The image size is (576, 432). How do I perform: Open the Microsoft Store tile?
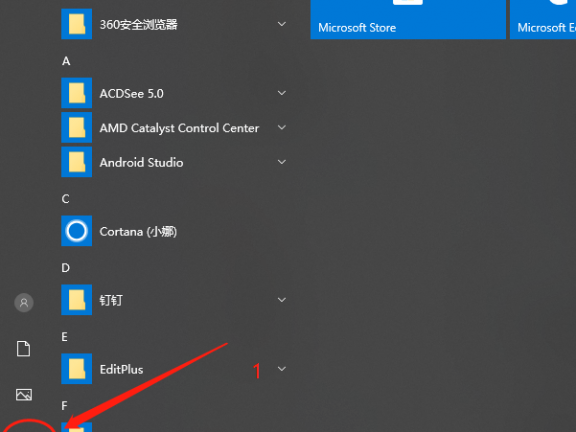pos(408,19)
